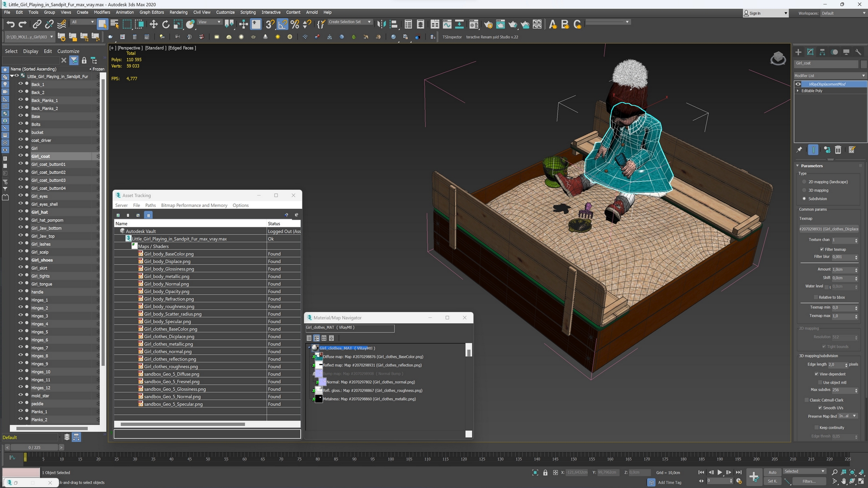Open Bitmap Performance and Memory menu
This screenshot has width=868, height=488.
[194, 205]
